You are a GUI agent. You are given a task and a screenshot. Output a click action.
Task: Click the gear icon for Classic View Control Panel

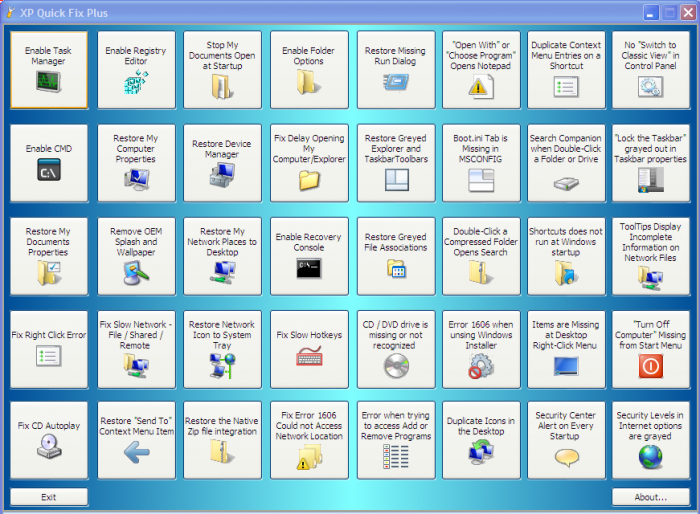(x=650, y=87)
